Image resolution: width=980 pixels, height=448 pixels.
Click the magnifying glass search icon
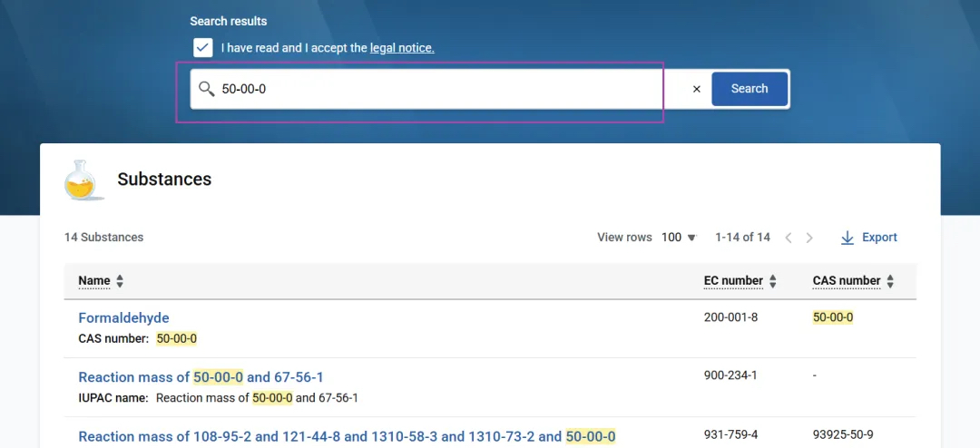tap(206, 89)
